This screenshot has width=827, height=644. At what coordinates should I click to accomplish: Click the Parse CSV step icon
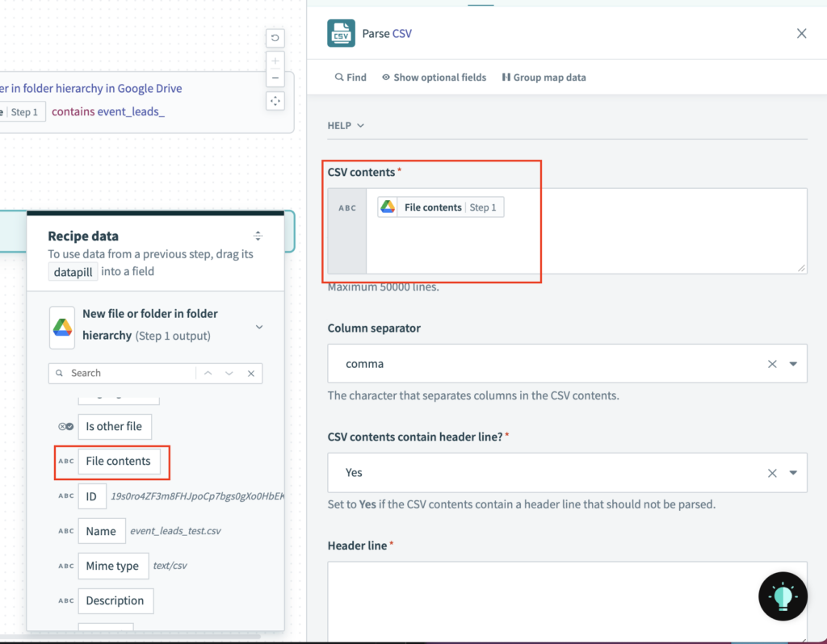click(x=342, y=33)
